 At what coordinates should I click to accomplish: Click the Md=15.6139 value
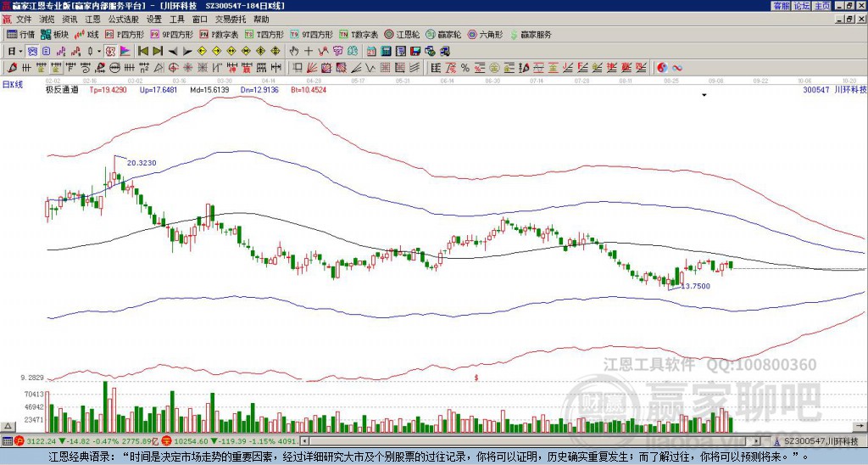209,89
